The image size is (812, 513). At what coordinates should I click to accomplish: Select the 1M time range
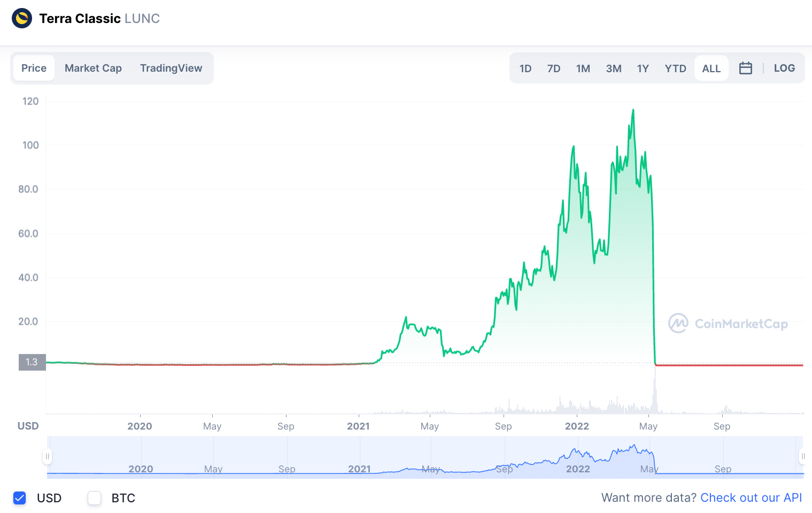click(x=583, y=68)
